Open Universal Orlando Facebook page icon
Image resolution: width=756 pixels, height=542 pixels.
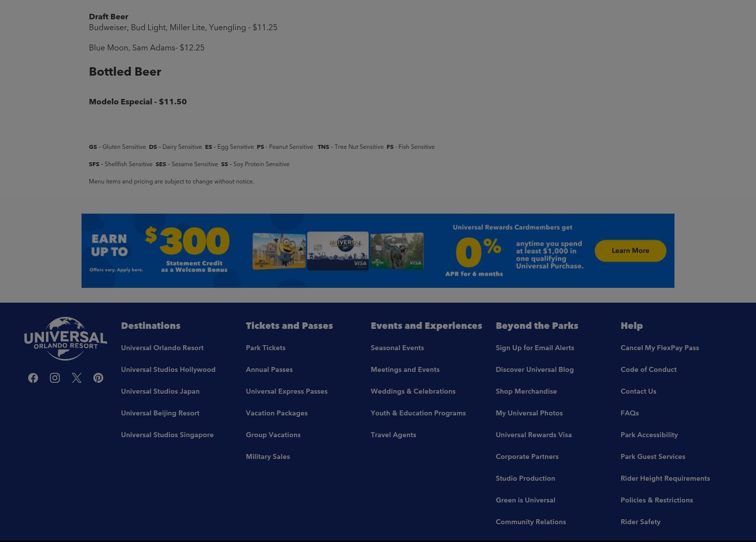click(33, 378)
